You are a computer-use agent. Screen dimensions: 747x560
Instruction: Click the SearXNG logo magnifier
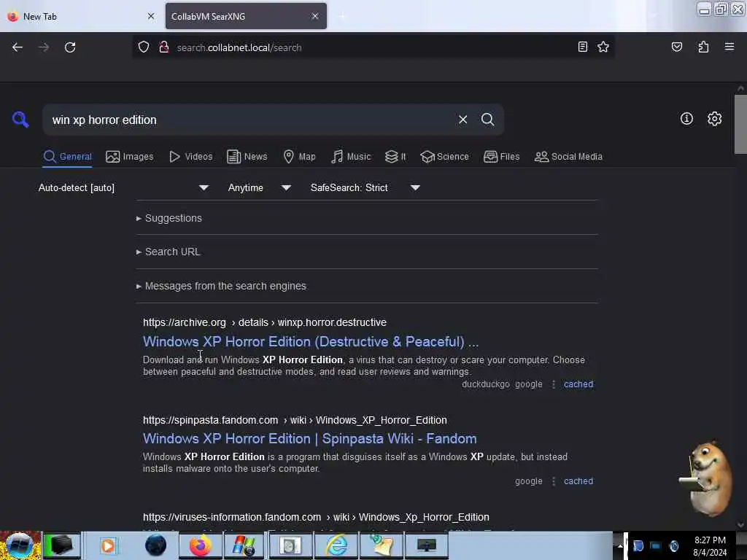point(20,119)
